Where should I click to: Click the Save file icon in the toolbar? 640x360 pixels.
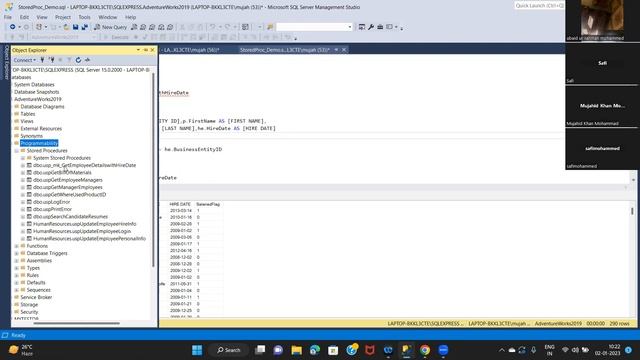coord(76,27)
